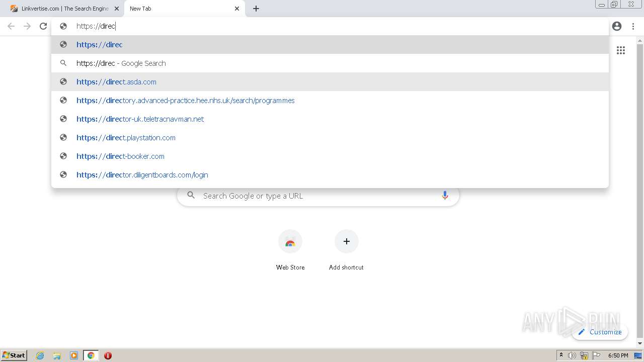
Task: Show hidden system tray icons
Action: click(x=561, y=355)
